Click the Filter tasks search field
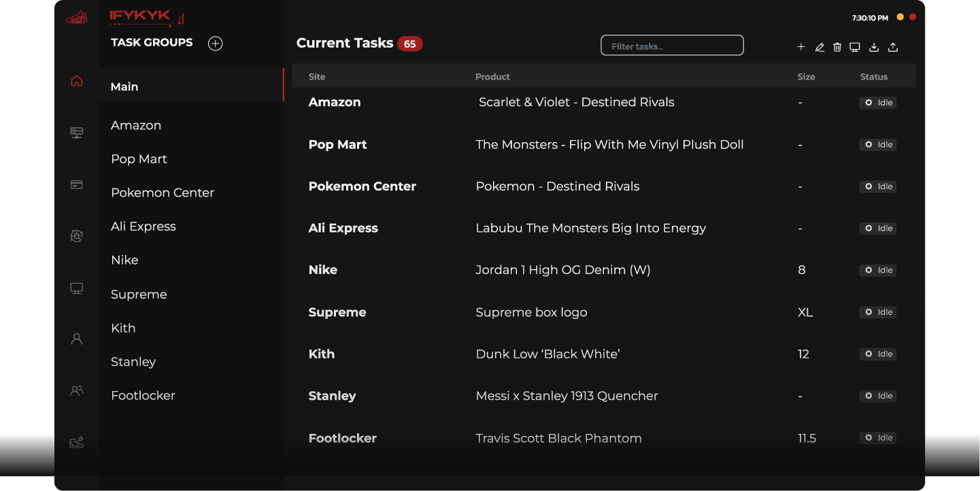The width and height of the screenshot is (980, 491). (672, 46)
